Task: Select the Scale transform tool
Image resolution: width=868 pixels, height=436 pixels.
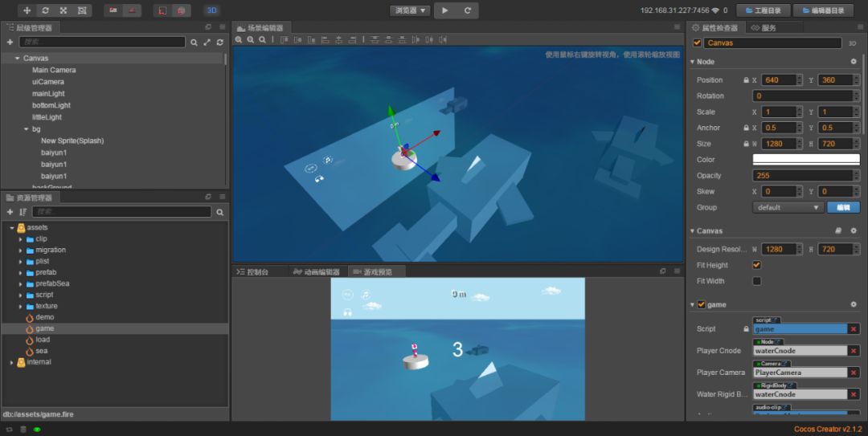Action: click(x=63, y=10)
